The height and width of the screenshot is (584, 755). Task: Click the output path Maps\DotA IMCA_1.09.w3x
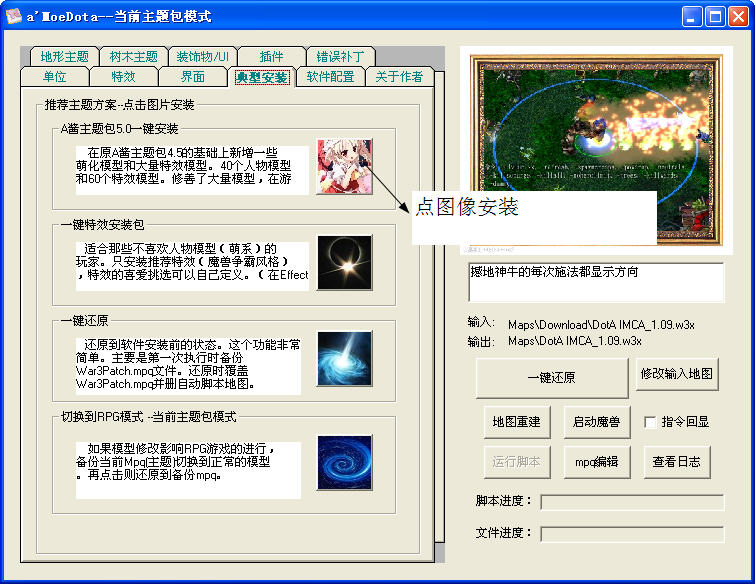[574, 341]
